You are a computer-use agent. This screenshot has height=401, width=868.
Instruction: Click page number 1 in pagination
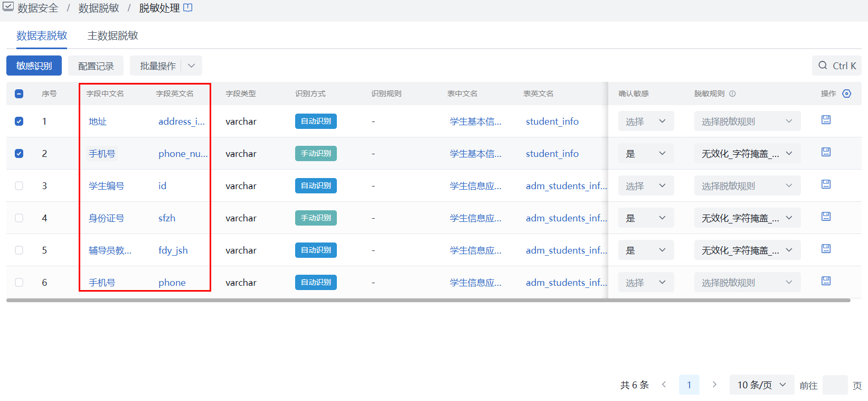(x=689, y=385)
